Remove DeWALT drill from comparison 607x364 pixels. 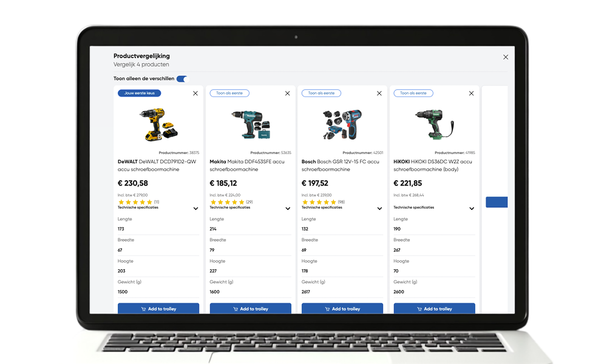tap(195, 93)
